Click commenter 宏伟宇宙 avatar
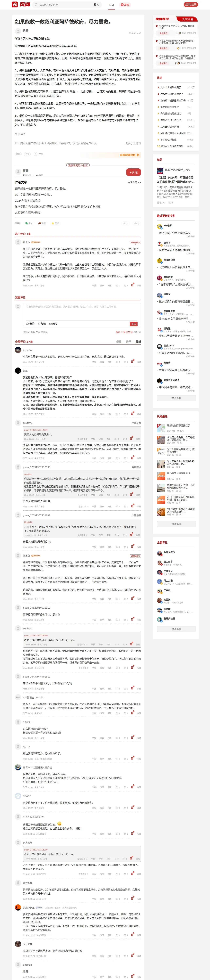210x980 pixels. tap(18, 350)
